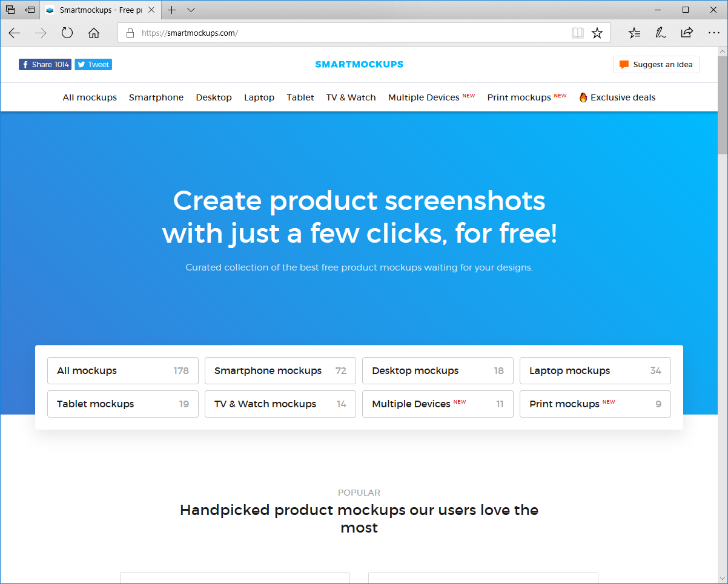Open the browser Settings and more ellipsis
This screenshot has width=728, height=584.
[x=713, y=33]
